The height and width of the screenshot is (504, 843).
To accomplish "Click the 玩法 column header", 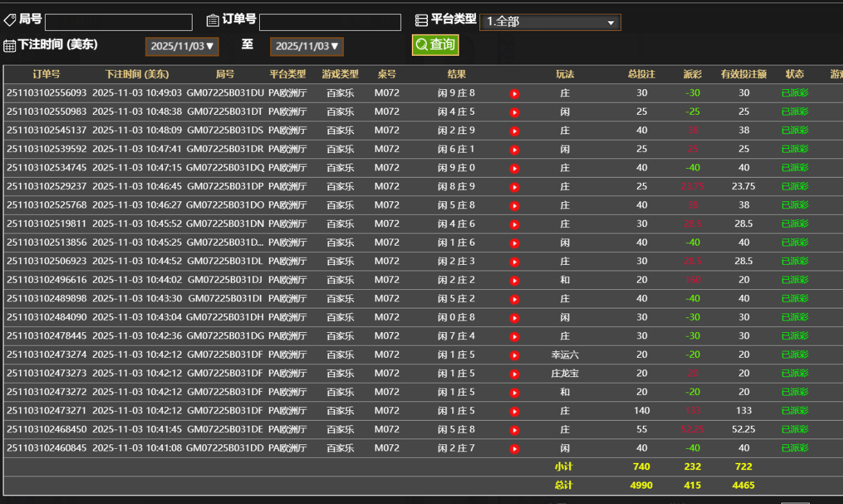I will click(564, 74).
